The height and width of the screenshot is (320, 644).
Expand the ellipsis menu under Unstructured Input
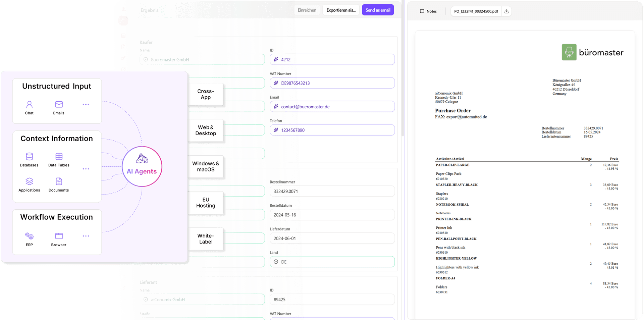(86, 104)
